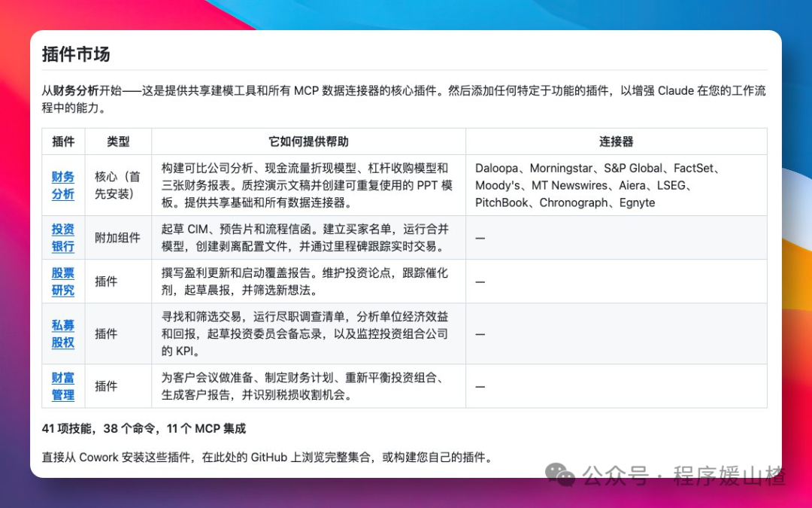Click the 附加组件 type cell
The height and width of the screenshot is (508, 812).
click(117, 237)
